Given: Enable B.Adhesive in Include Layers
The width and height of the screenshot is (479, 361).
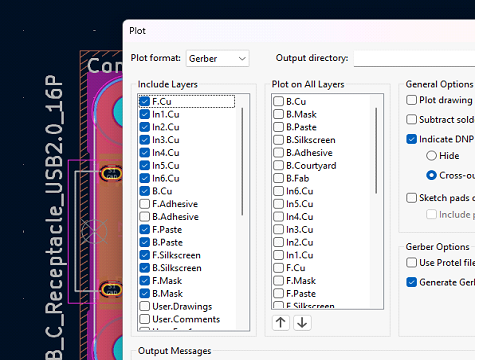Looking at the screenshot, I should coord(145,217).
